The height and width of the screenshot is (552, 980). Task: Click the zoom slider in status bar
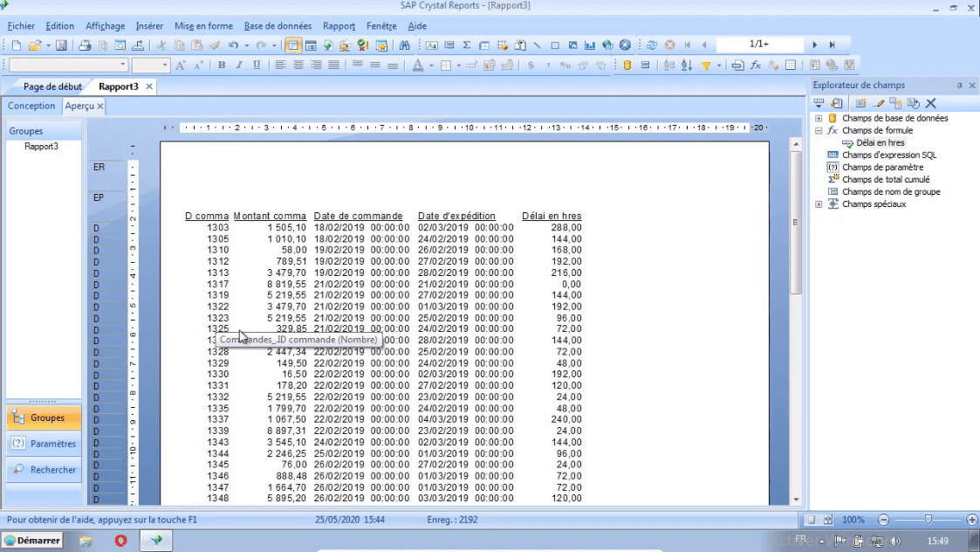(x=926, y=520)
